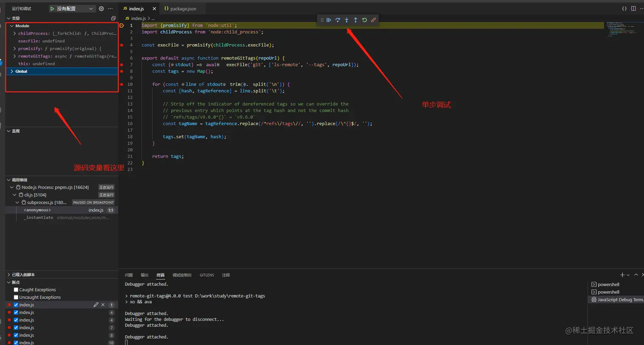
Task: Maximize the terminal panel with the up chevron
Action: [636, 275]
